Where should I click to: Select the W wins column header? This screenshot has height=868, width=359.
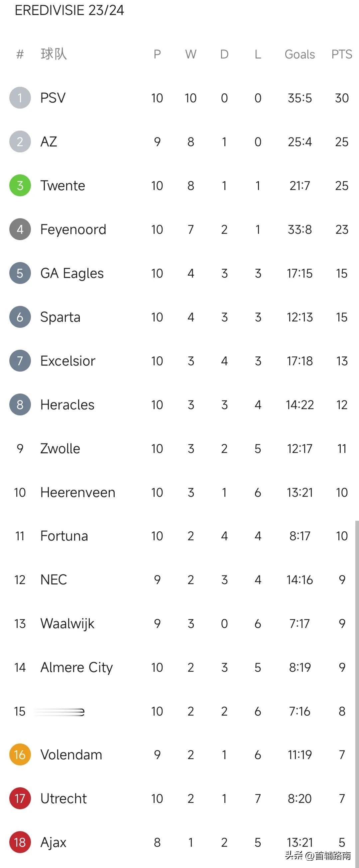point(190,54)
